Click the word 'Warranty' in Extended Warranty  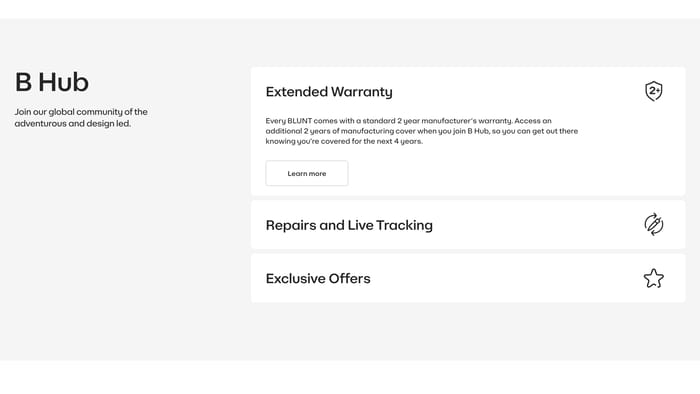click(x=362, y=91)
